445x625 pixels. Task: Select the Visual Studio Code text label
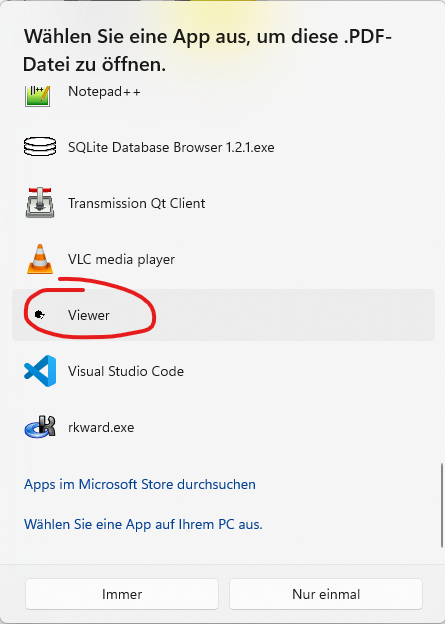(x=126, y=371)
